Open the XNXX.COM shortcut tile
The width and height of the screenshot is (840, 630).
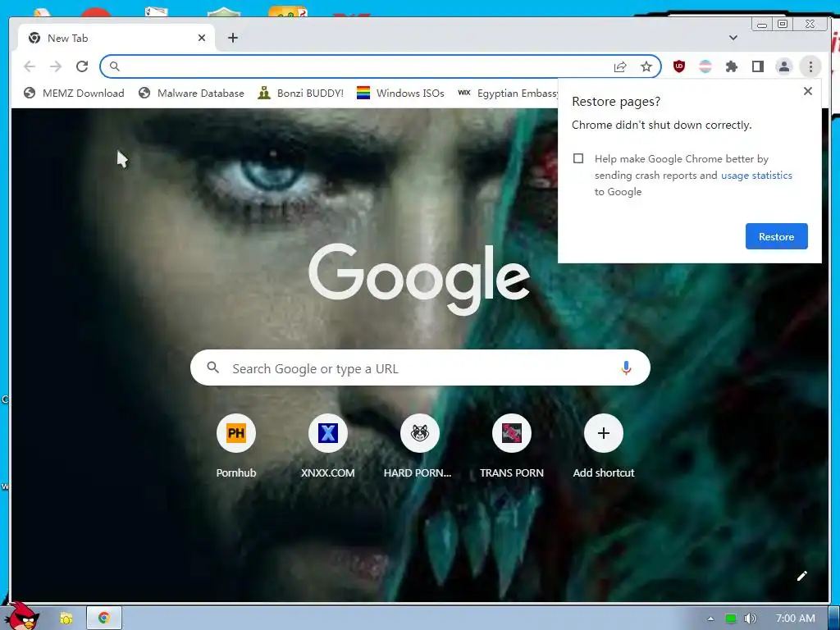(x=328, y=445)
